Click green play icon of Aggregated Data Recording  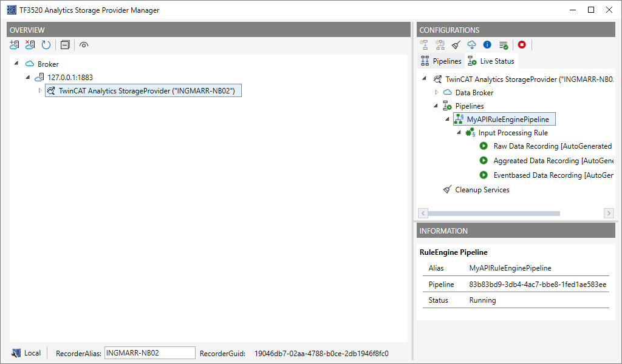click(x=484, y=160)
